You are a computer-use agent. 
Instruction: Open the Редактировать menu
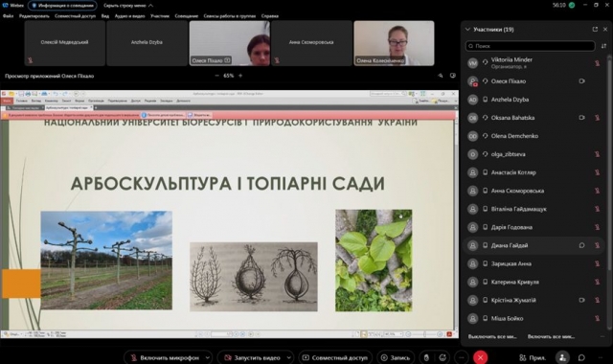(34, 16)
